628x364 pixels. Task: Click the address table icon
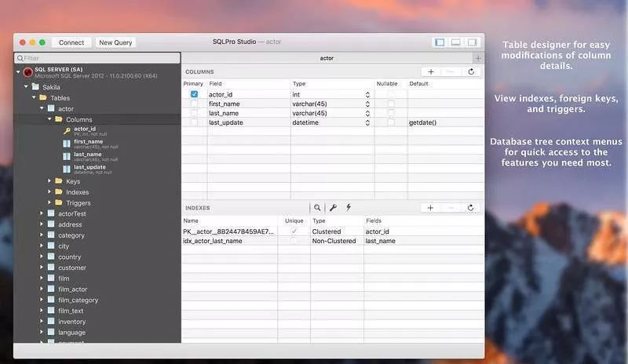tap(51, 224)
